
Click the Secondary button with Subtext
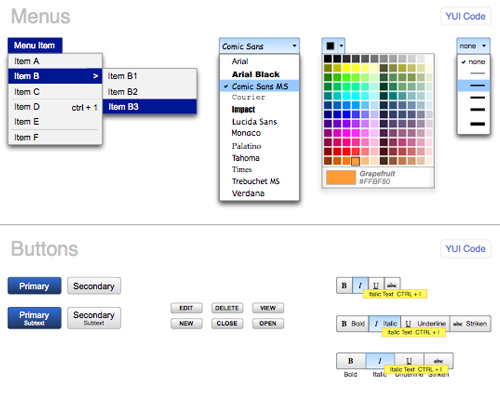click(94, 318)
